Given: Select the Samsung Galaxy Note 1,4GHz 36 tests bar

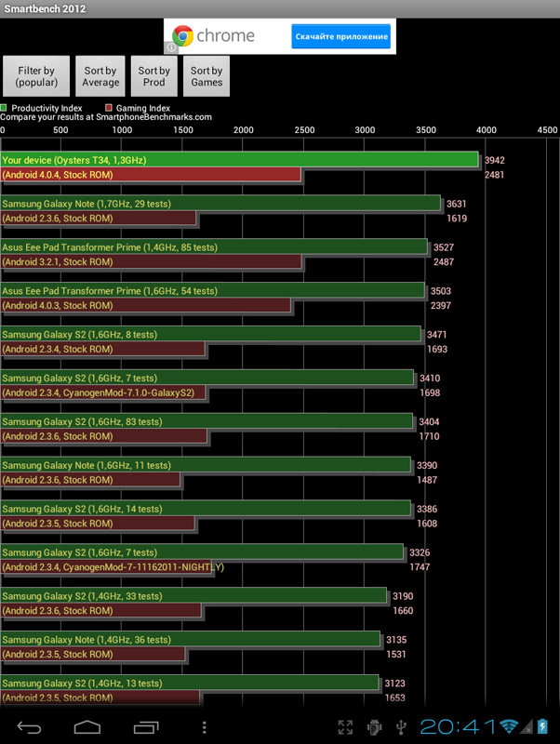Looking at the screenshot, I should 190,640.
